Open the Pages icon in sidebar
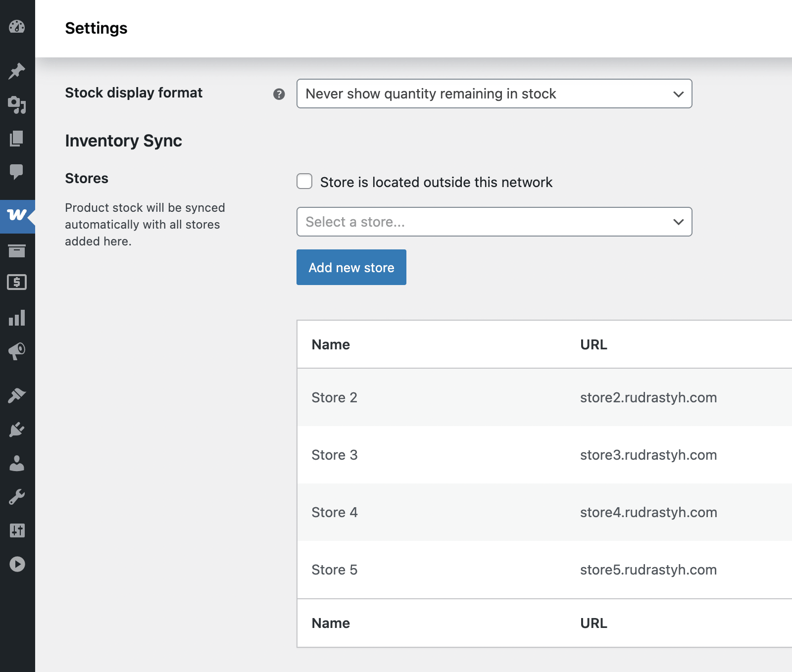 pyautogui.click(x=17, y=139)
